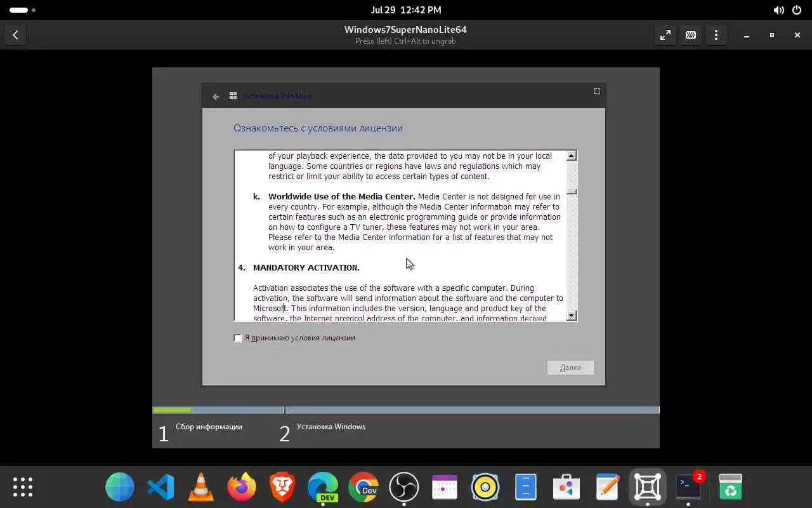Screen dimensions: 812x508
Task: Open the clock showing Jul 29 12:42 PM
Action: 406,10
